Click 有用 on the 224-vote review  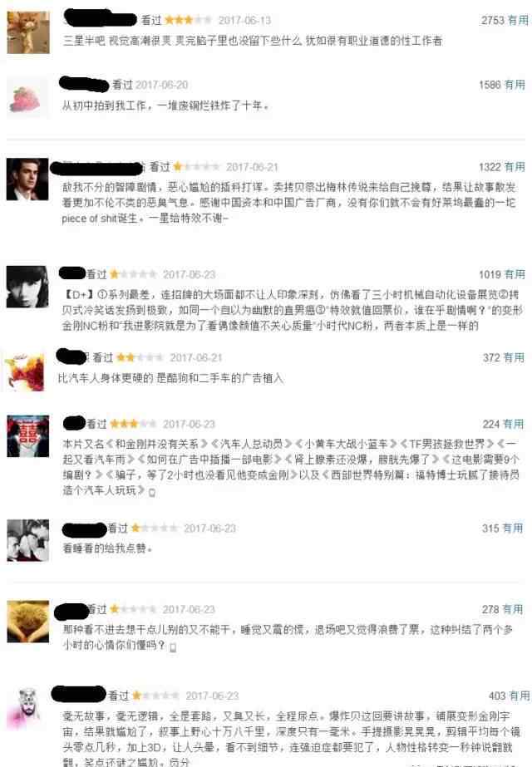coord(514,424)
